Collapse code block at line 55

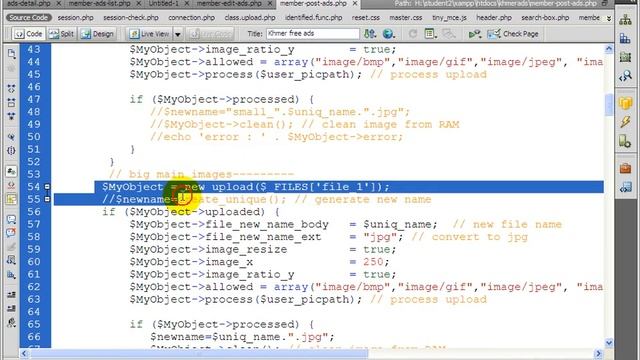(47, 199)
